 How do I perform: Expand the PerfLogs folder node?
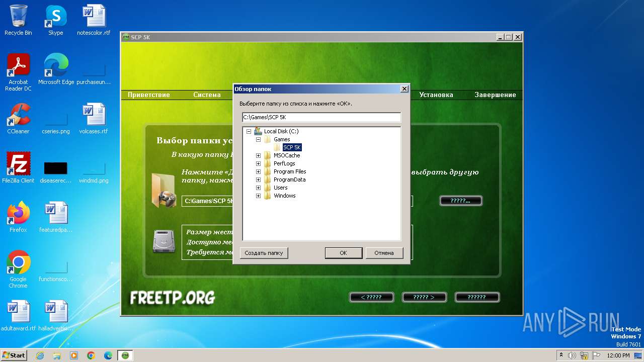[258, 163]
